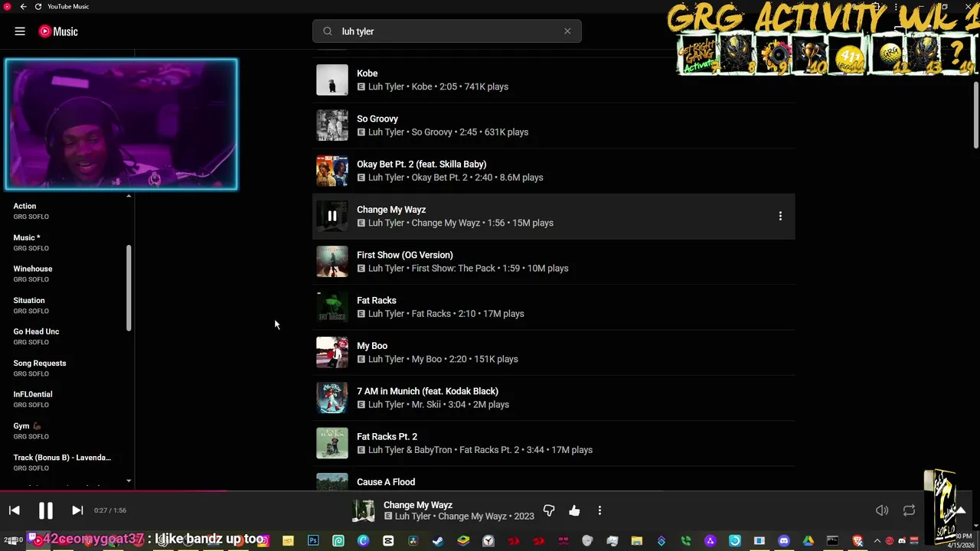This screenshot has height=551, width=980.
Task: Skip to the next track
Action: (77, 510)
